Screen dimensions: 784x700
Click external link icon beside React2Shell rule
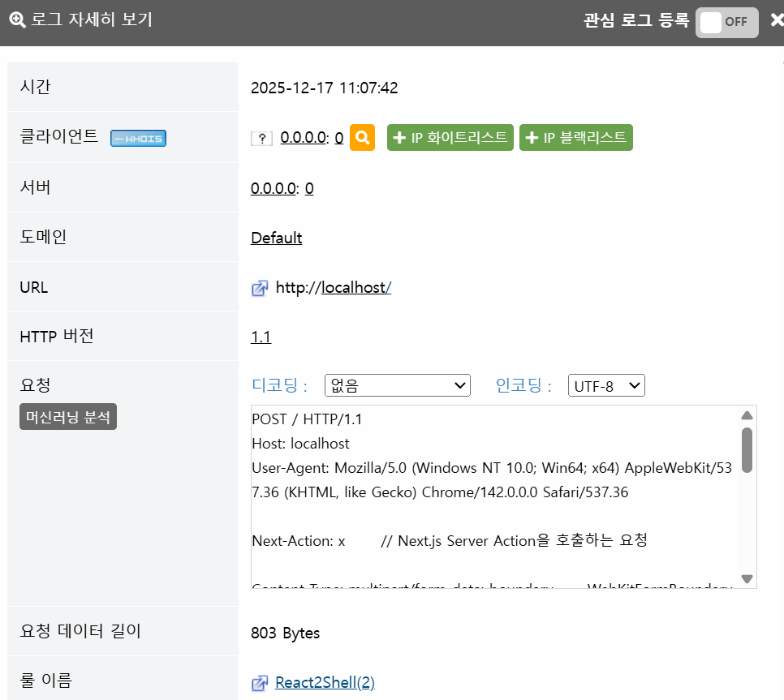[260, 683]
